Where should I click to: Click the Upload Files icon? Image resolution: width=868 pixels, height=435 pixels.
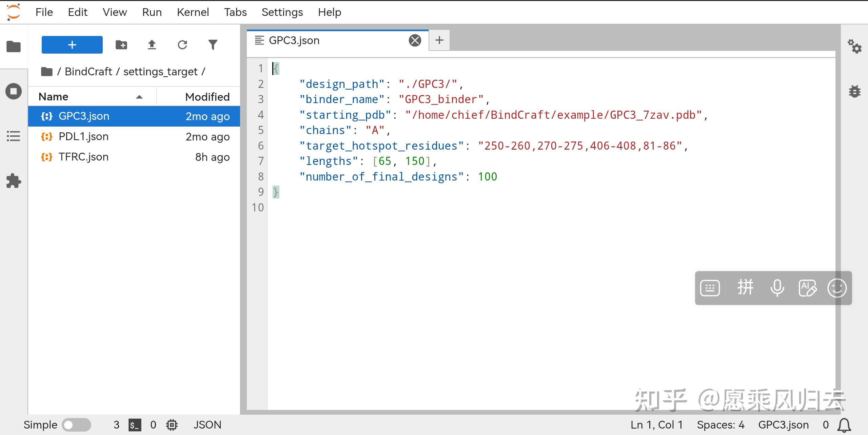tap(152, 45)
